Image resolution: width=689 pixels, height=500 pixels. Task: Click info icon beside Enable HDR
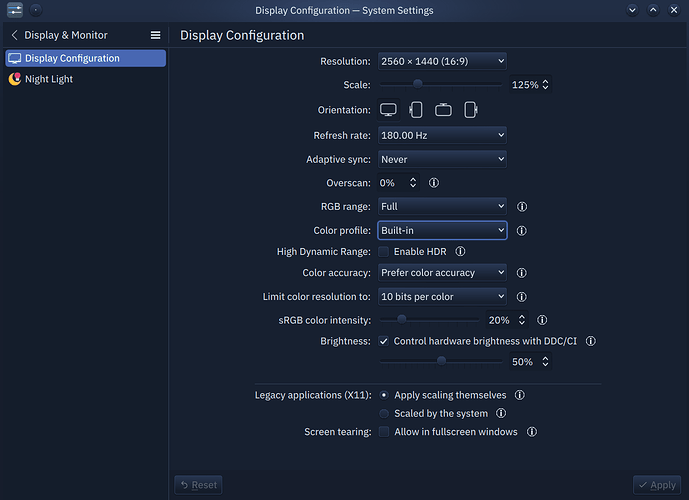click(x=460, y=252)
